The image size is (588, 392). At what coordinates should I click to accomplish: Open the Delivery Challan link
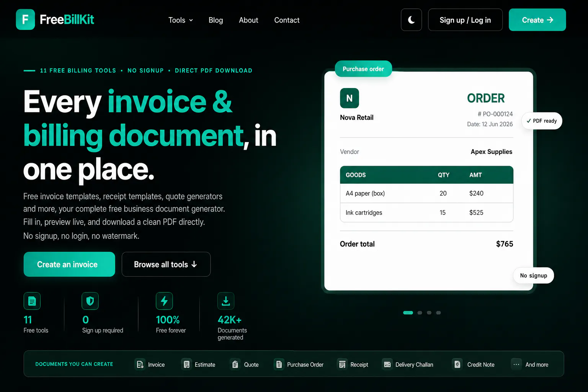(414, 365)
